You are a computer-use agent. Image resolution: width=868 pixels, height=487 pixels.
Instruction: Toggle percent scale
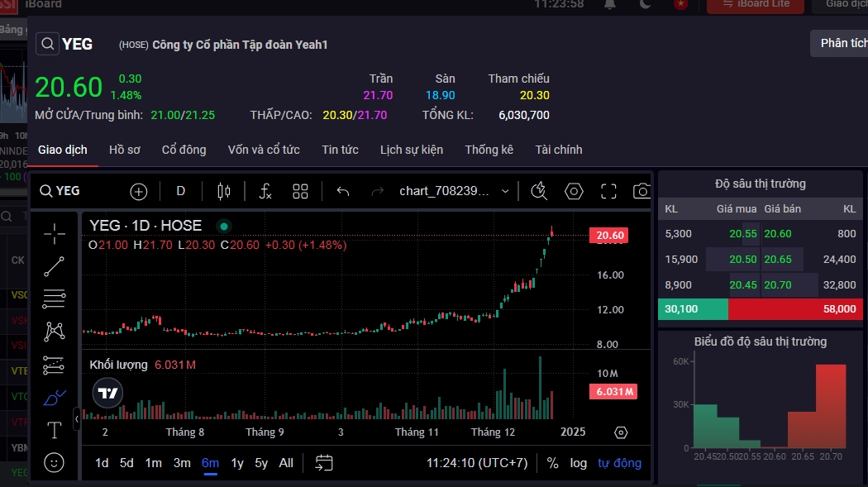pyautogui.click(x=552, y=463)
